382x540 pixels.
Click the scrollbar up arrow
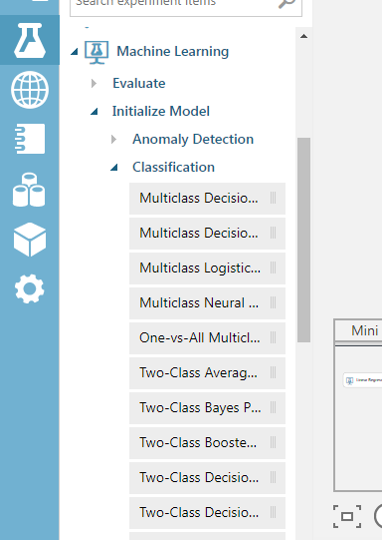304,36
